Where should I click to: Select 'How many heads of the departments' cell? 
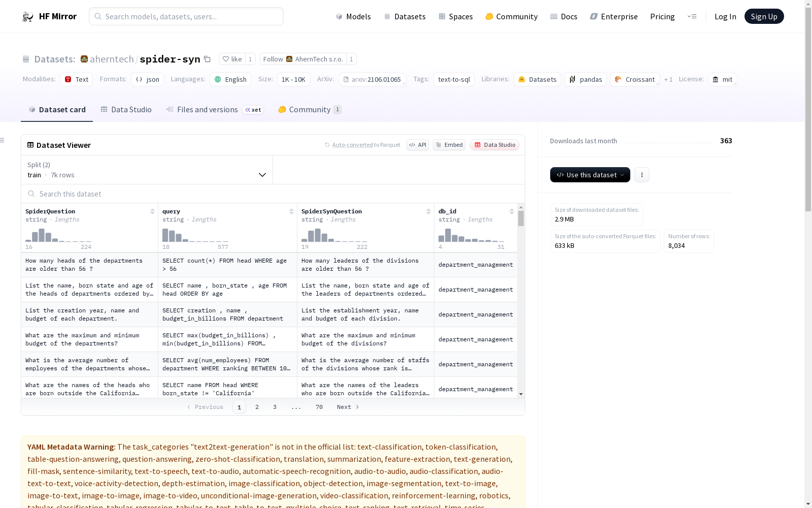pos(89,265)
